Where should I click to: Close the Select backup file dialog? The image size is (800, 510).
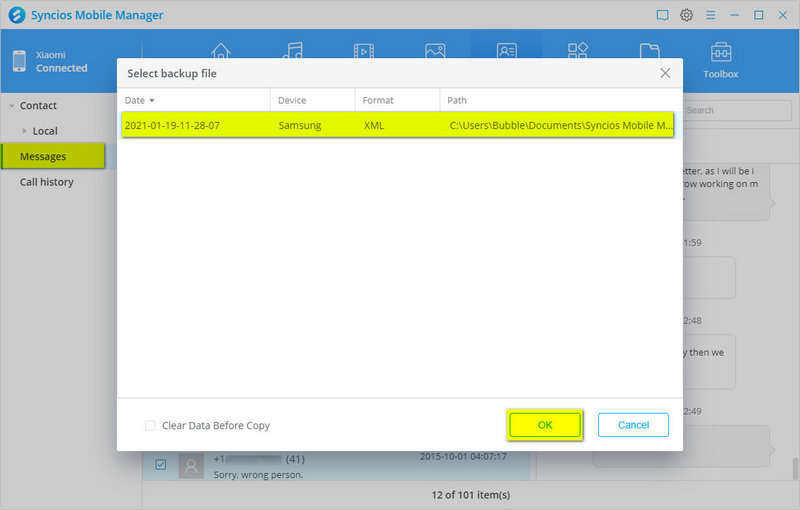point(665,73)
